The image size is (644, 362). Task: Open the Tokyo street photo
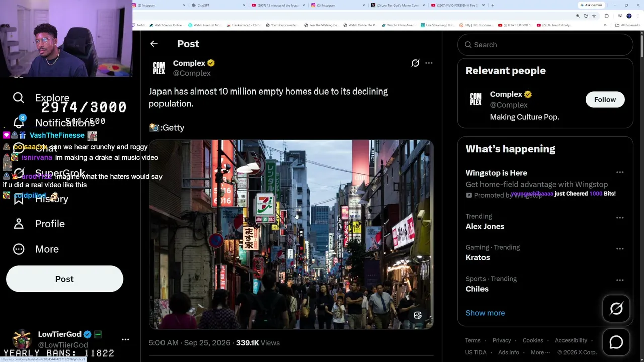(x=291, y=234)
